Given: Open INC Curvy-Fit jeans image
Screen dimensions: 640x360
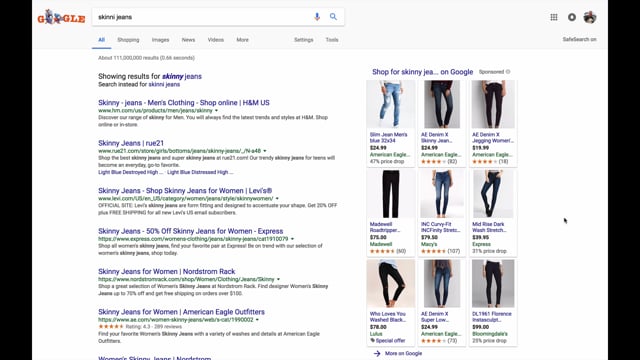Looking at the screenshot, I should tap(442, 194).
